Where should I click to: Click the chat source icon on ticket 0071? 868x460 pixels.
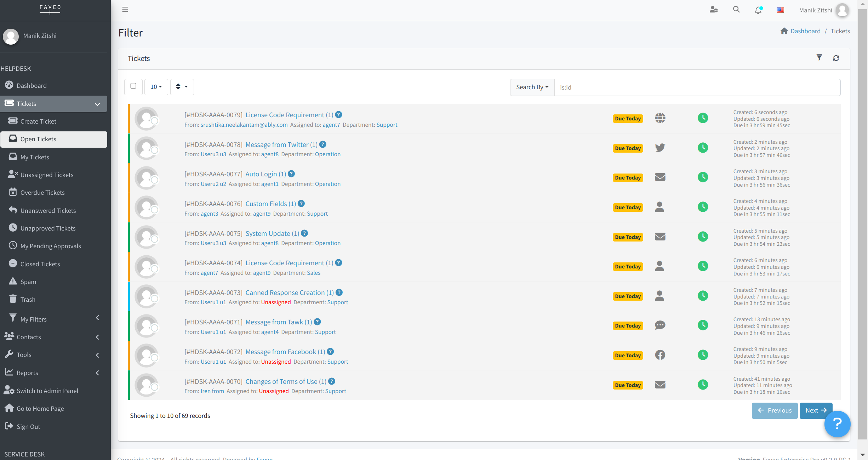coord(660,325)
